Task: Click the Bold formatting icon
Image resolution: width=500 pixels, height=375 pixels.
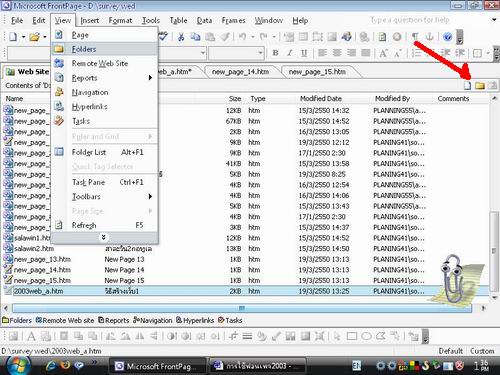Action: point(275,53)
